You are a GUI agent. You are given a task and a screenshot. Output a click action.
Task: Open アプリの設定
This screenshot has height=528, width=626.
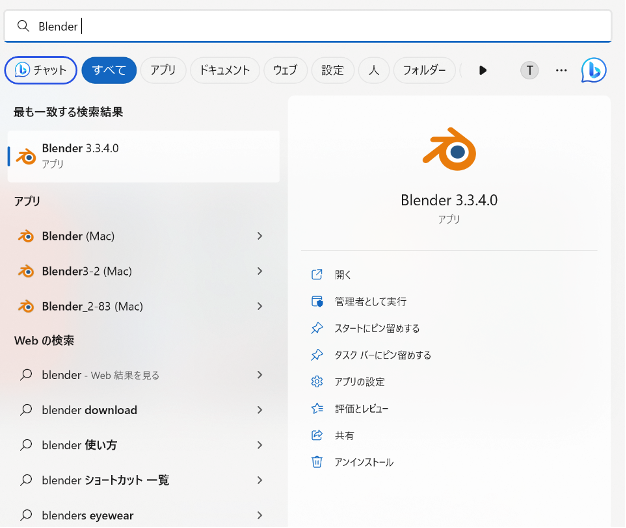point(359,382)
